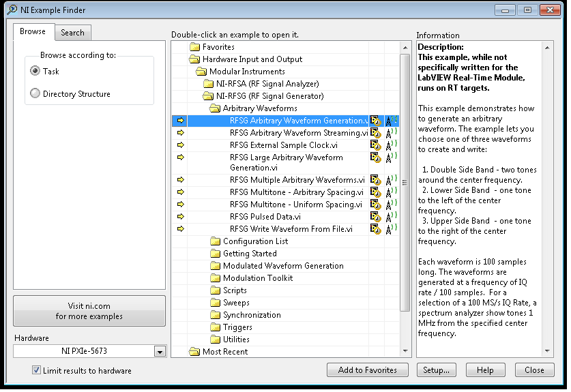Viewport: 571px width, 392px height.
Task: Collapse the Arbitrary Waveforms folder
Action: coord(215,108)
